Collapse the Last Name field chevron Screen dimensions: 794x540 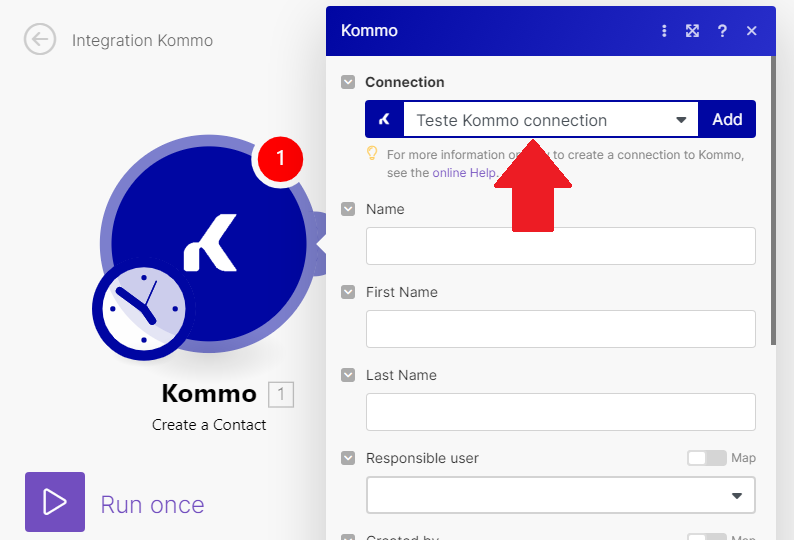coord(348,375)
